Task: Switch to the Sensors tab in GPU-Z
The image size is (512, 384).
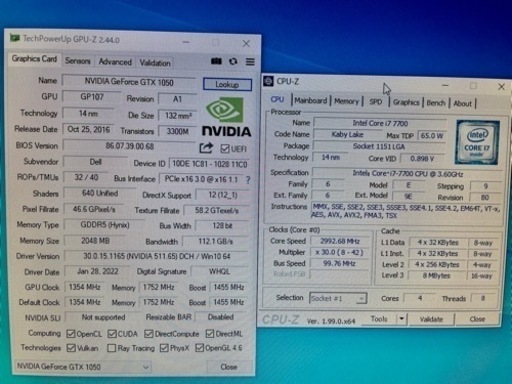Action: pos(78,61)
